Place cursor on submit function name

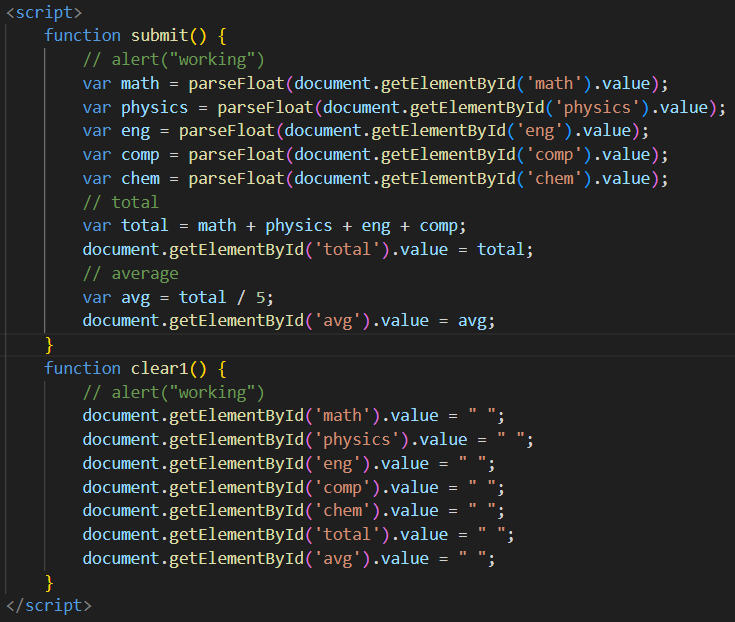pos(159,36)
